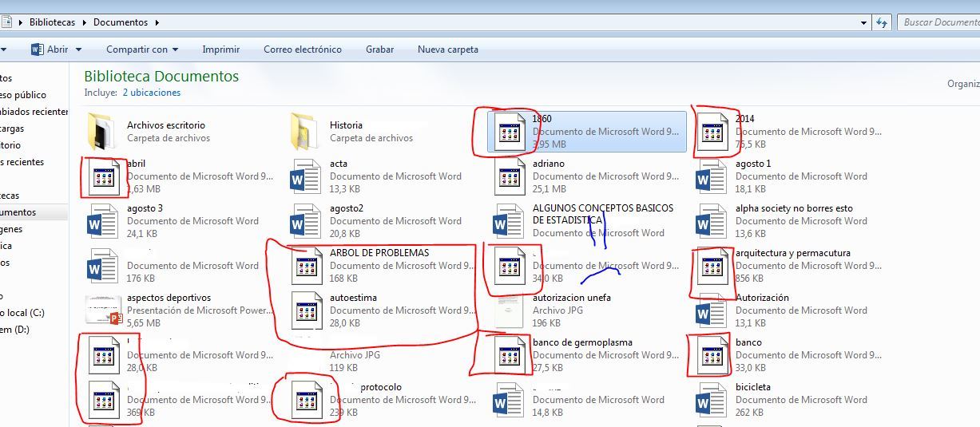Image resolution: width=980 pixels, height=427 pixels.
Task: Click arquitectura y permacutura document icon
Action: pyautogui.click(x=712, y=266)
